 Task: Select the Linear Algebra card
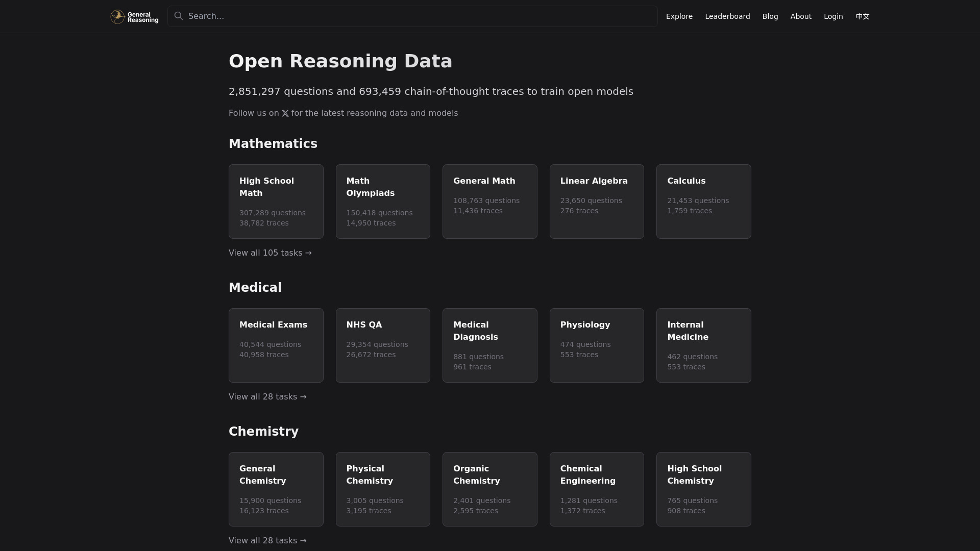597,202
